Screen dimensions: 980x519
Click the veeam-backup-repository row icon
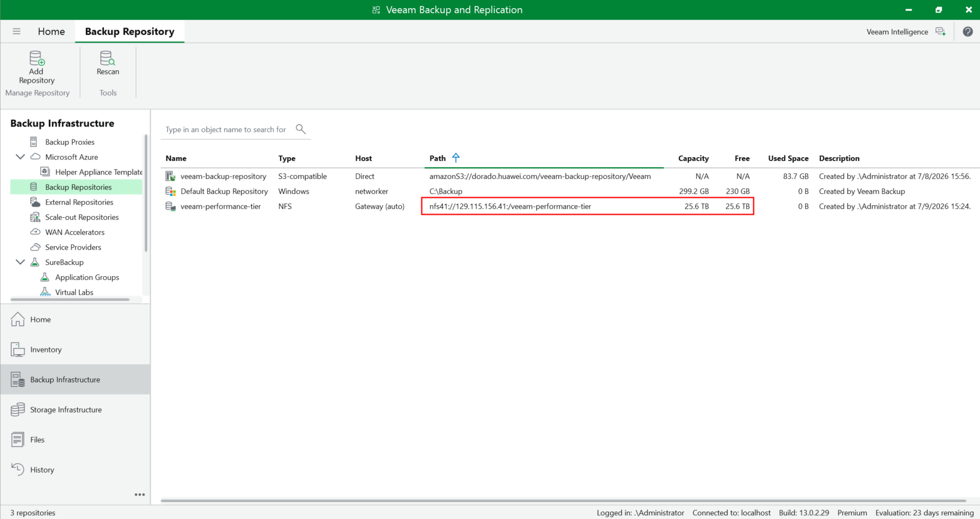pyautogui.click(x=170, y=177)
